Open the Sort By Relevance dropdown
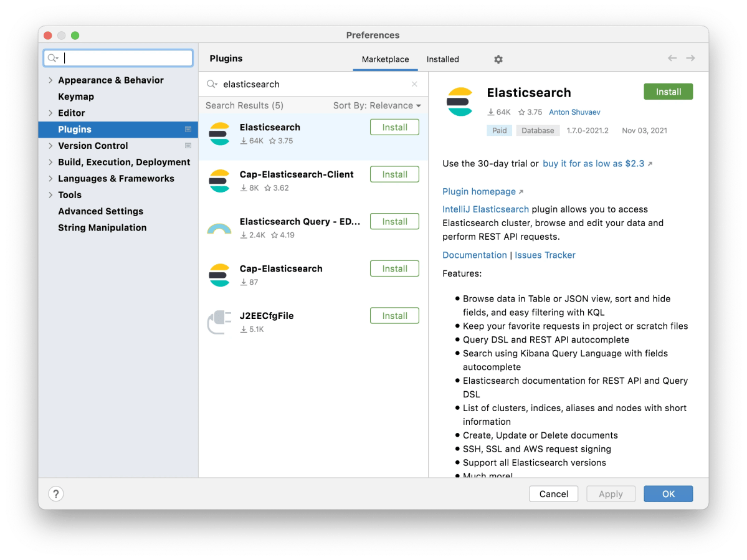This screenshot has width=747, height=560. click(x=377, y=106)
